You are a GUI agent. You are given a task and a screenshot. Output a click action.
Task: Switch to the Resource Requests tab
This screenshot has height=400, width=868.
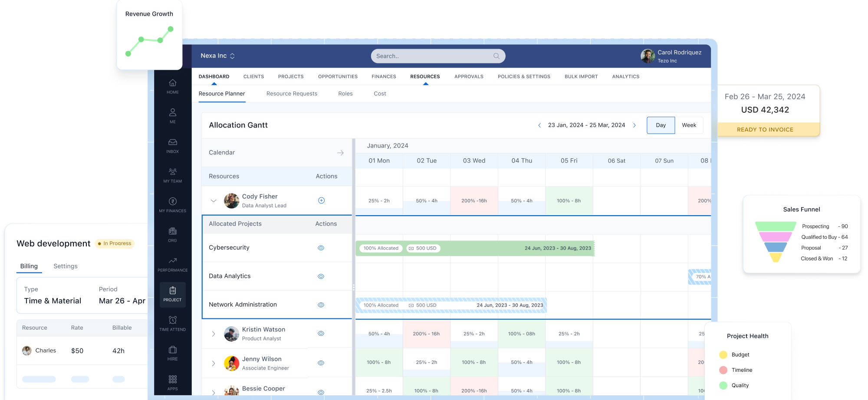pyautogui.click(x=292, y=94)
